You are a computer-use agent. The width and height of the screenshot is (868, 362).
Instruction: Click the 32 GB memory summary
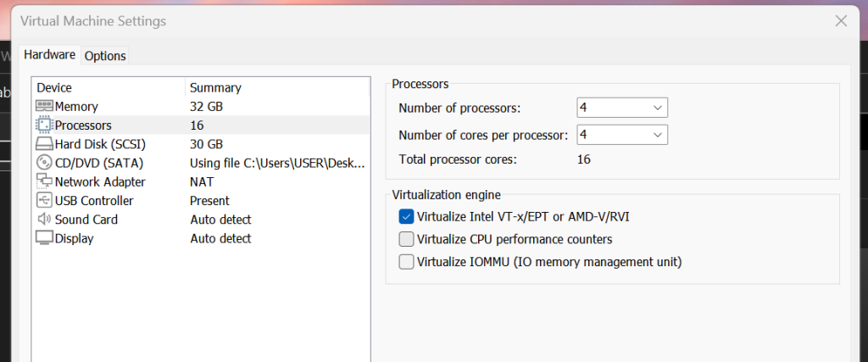point(207,106)
